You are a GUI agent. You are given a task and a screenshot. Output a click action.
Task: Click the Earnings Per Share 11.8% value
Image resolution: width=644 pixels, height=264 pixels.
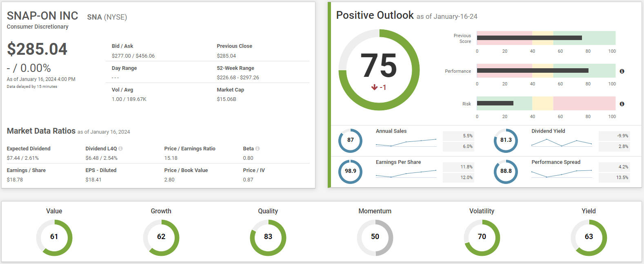click(x=466, y=167)
